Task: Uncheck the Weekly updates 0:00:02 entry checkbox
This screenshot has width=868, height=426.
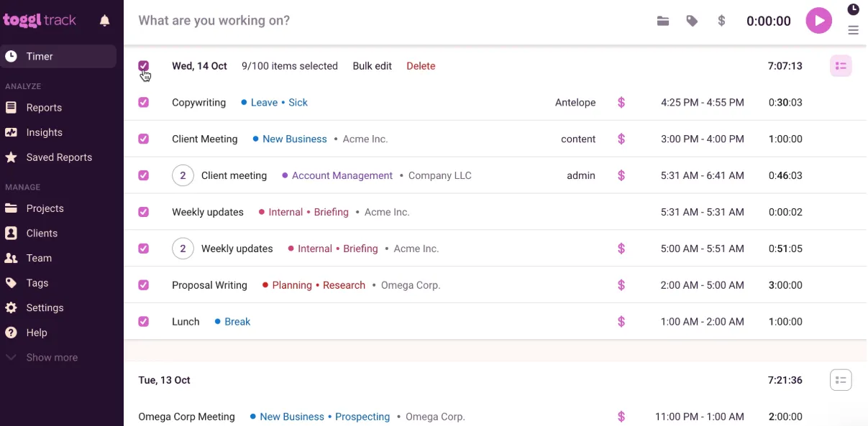Action: [x=144, y=212]
